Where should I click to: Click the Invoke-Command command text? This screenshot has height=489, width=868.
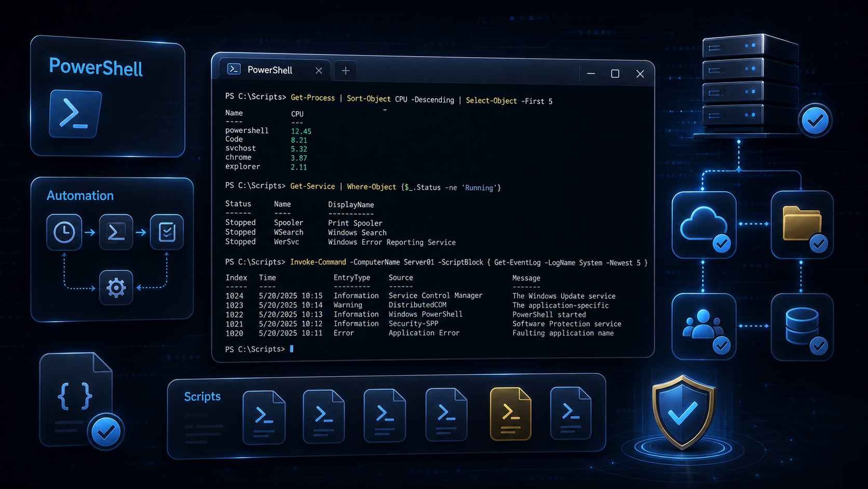pos(318,262)
